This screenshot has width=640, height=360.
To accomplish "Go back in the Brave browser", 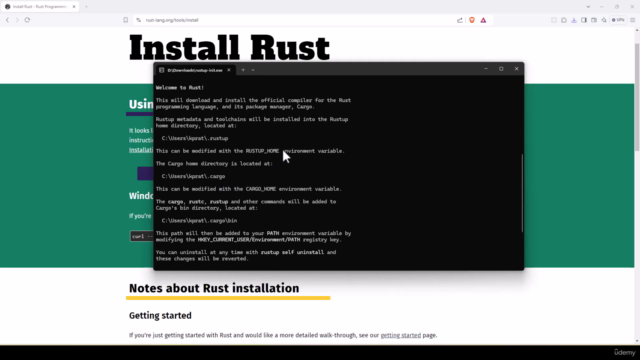I will point(7,20).
